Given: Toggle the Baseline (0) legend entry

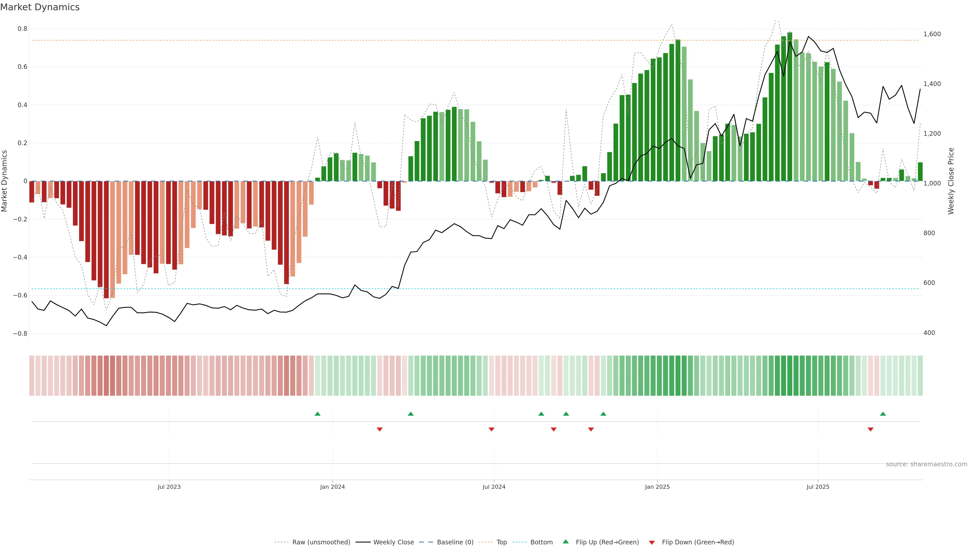Looking at the screenshot, I should click(x=455, y=542).
